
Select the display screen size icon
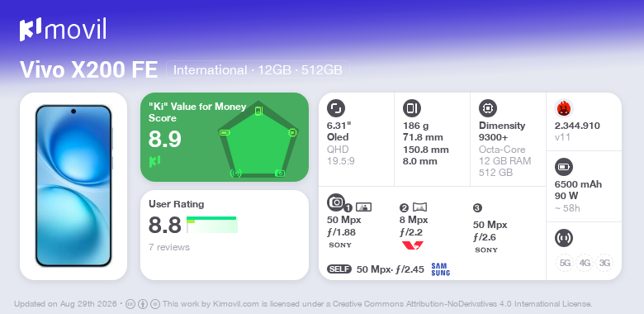coord(336,108)
